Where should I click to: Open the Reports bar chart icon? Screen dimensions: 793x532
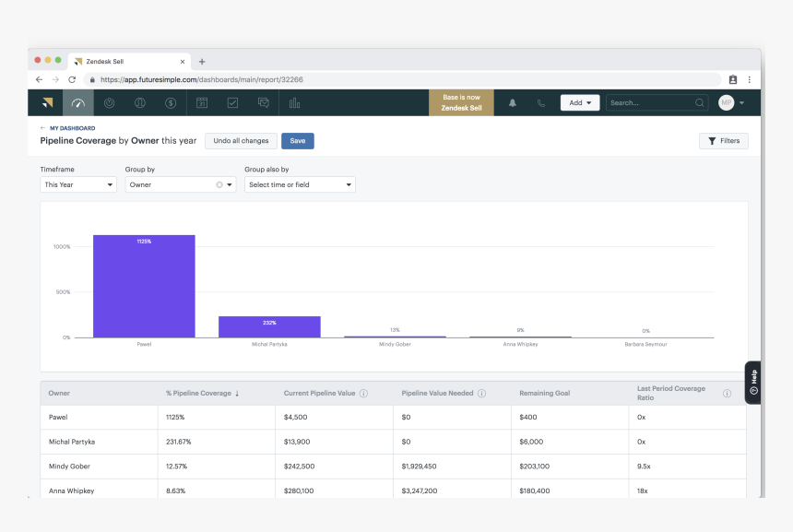click(x=295, y=103)
